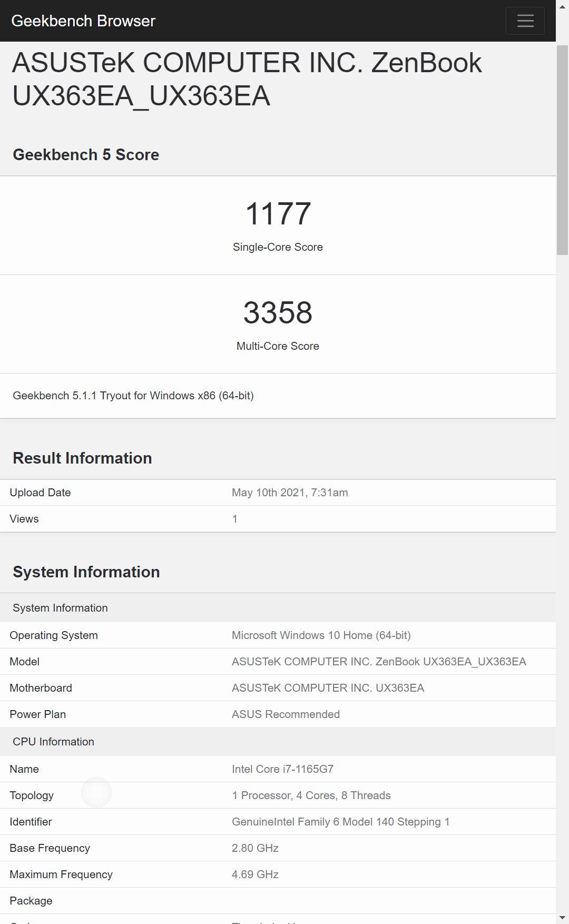The width and height of the screenshot is (569, 924).
Task: Click the Motherboard row label
Action: [41, 688]
